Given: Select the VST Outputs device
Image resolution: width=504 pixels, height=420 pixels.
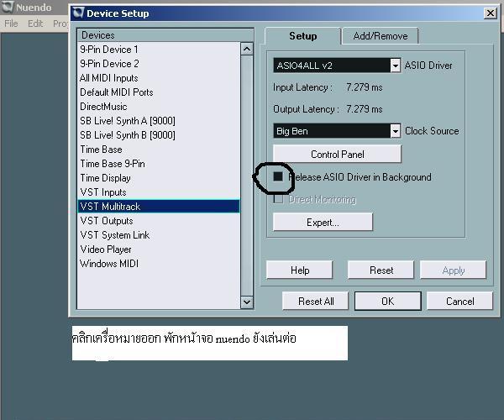Looking at the screenshot, I should 159,221.
